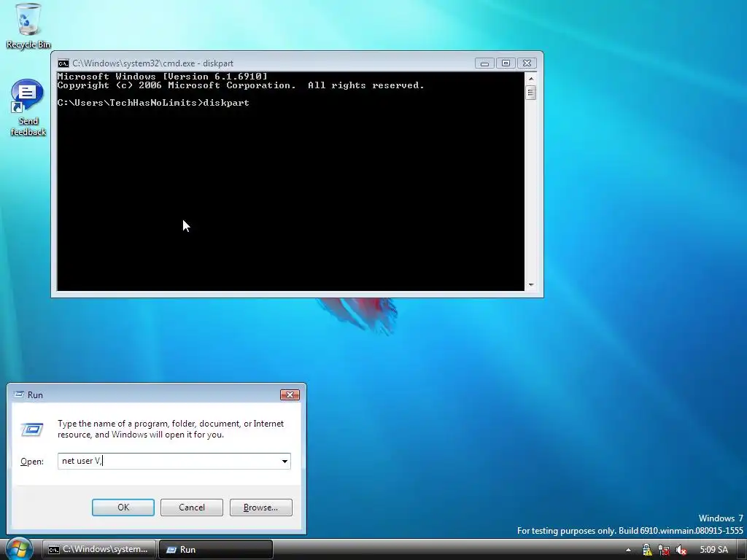Close the cmd.exe diskpart window
Viewport: 747px width, 560px height.
(x=527, y=63)
